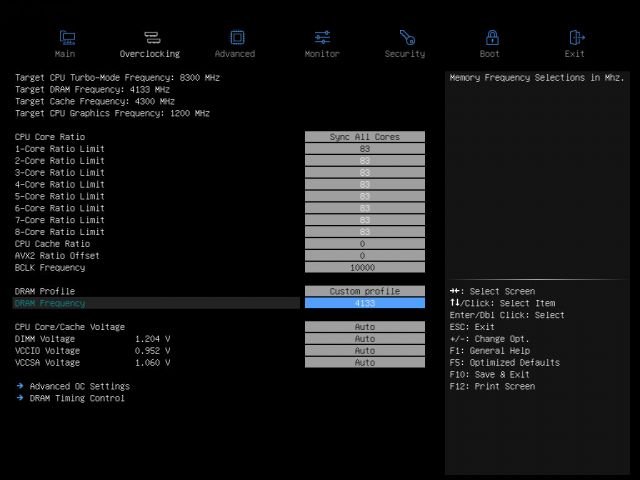Open Advanced OC Settings submenu
Screen dimensions: 640x480
pos(80,386)
